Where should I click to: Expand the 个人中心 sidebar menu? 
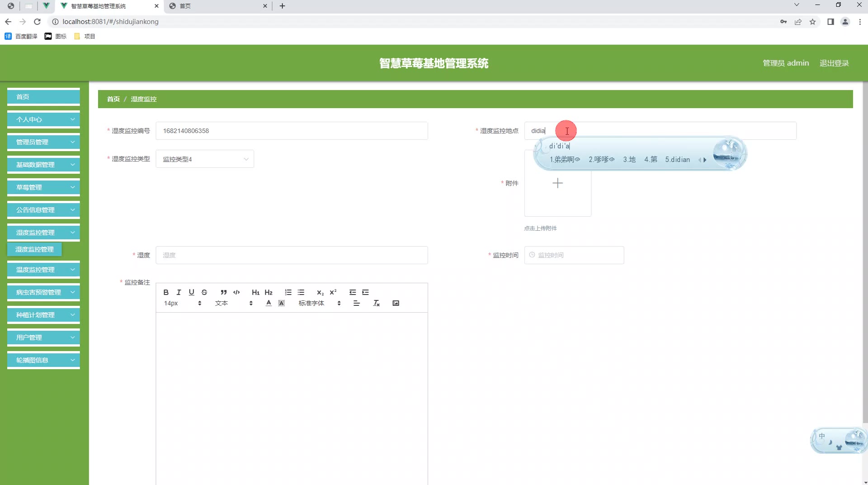coord(43,119)
